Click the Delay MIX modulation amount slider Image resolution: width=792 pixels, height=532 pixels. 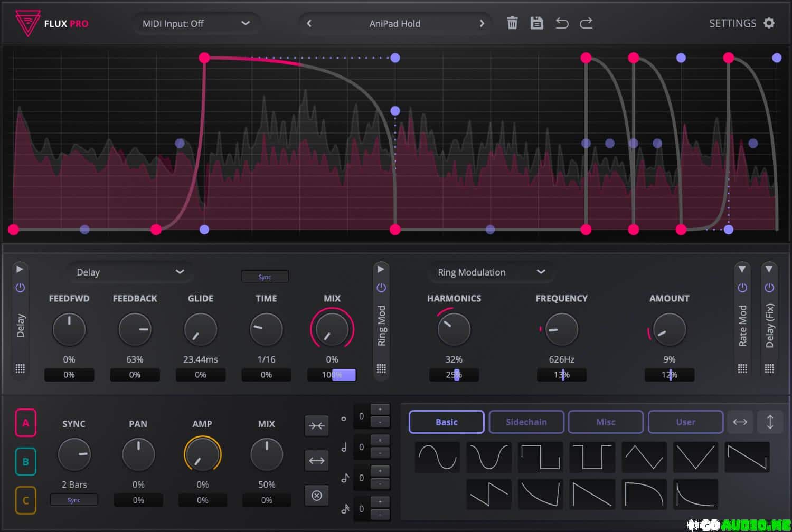click(332, 375)
